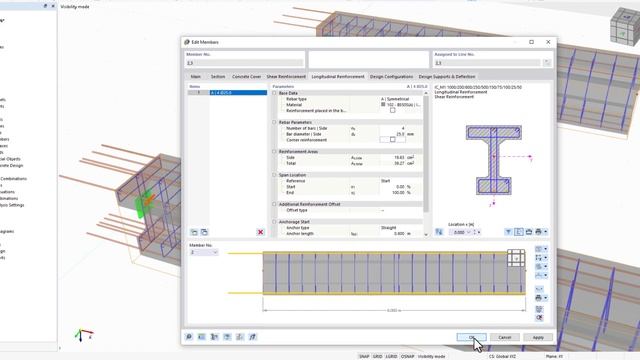Screen dimensions: 640x360
Task: Click pick-line icon beside Assigned to Line No.
Action: 547,62
